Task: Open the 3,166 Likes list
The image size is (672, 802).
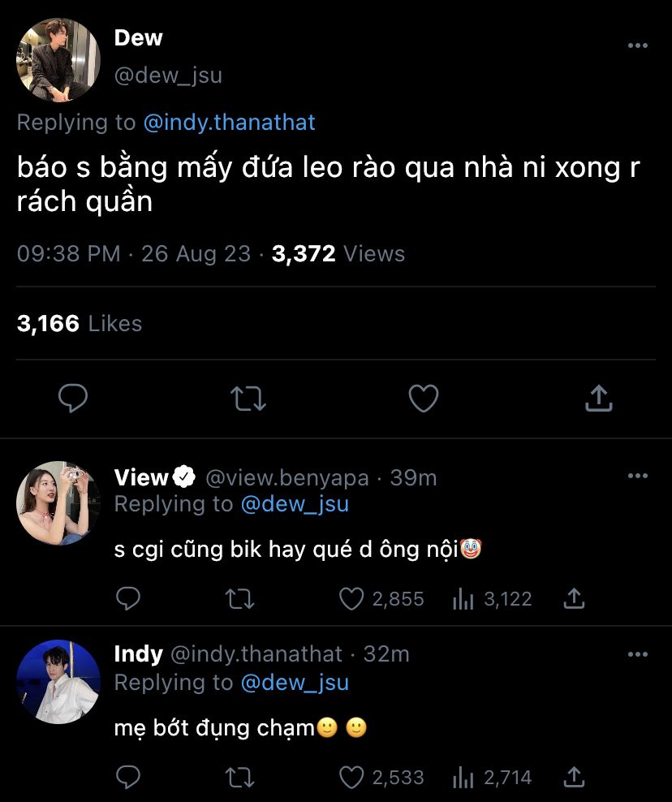Action: [x=79, y=323]
